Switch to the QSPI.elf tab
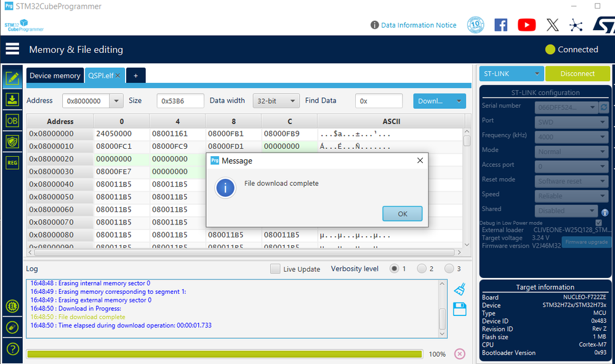Image resolution: width=615 pixels, height=364 pixels. [101, 76]
